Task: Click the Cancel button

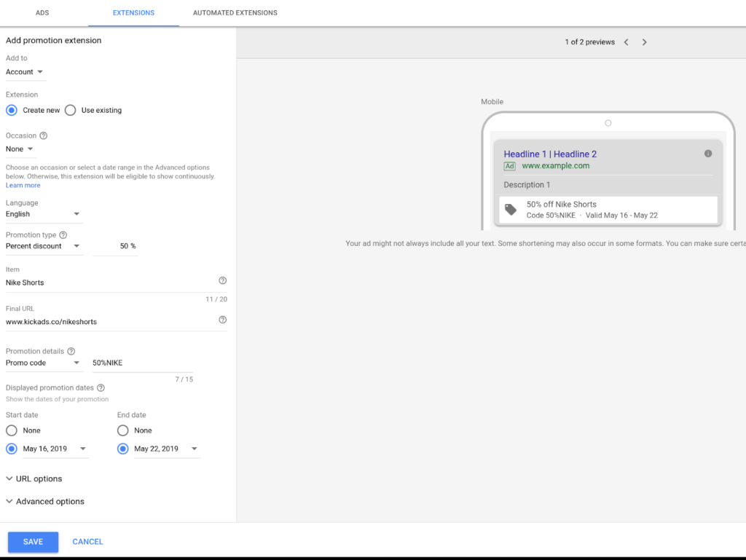Action: tap(87, 542)
